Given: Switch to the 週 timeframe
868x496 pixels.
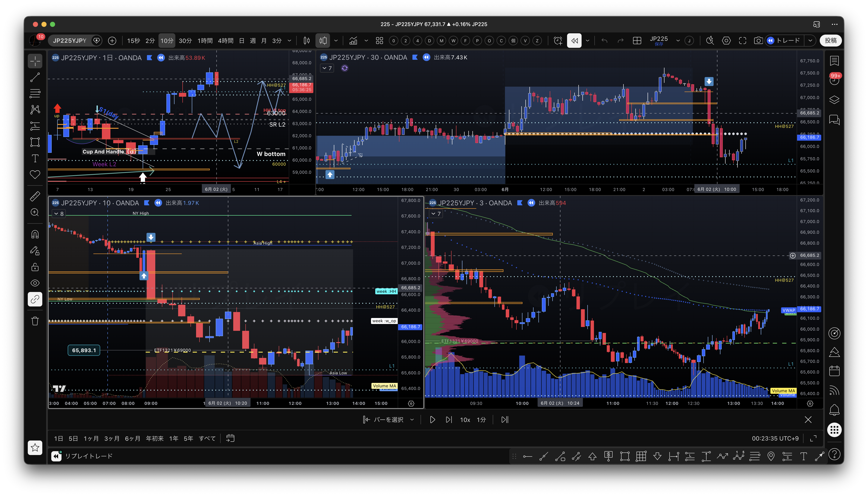Looking at the screenshot, I should tap(253, 41).
